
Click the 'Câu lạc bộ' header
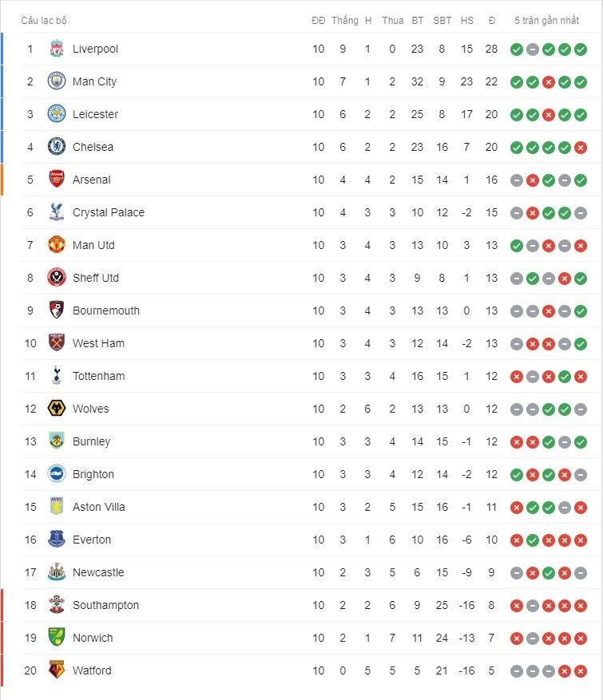[x=44, y=21]
